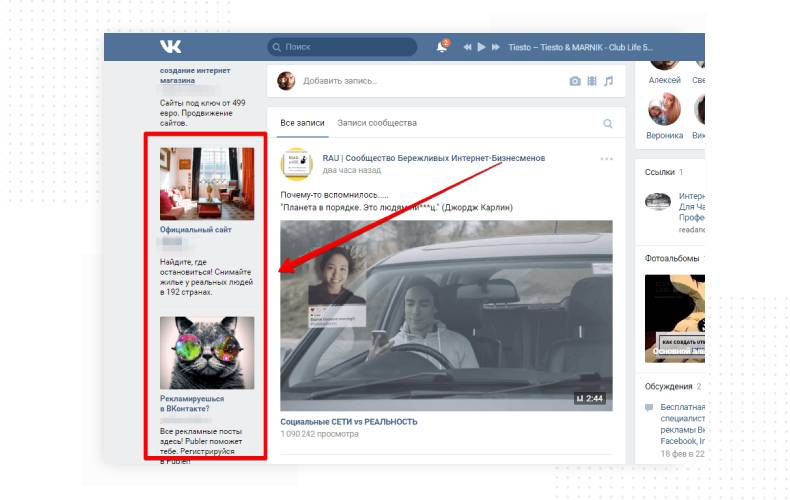The image size is (790, 500).
Task: Click the name Вероника
Action: (665, 135)
